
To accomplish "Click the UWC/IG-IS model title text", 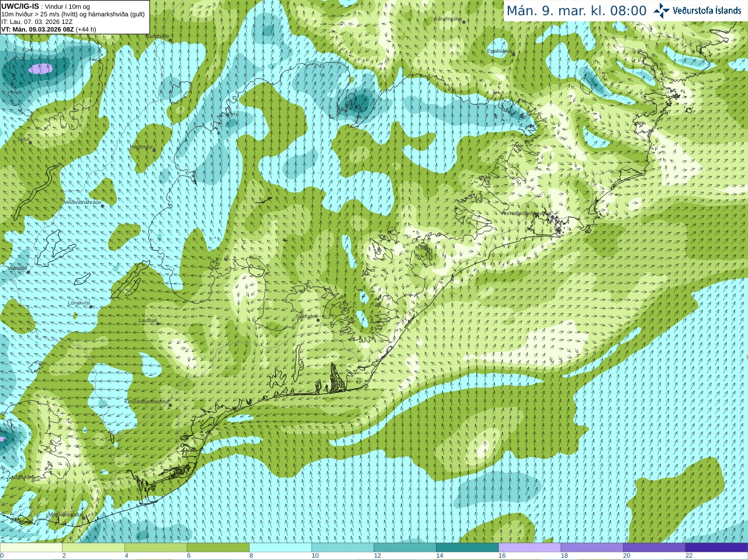I will pyautogui.click(x=20, y=6).
